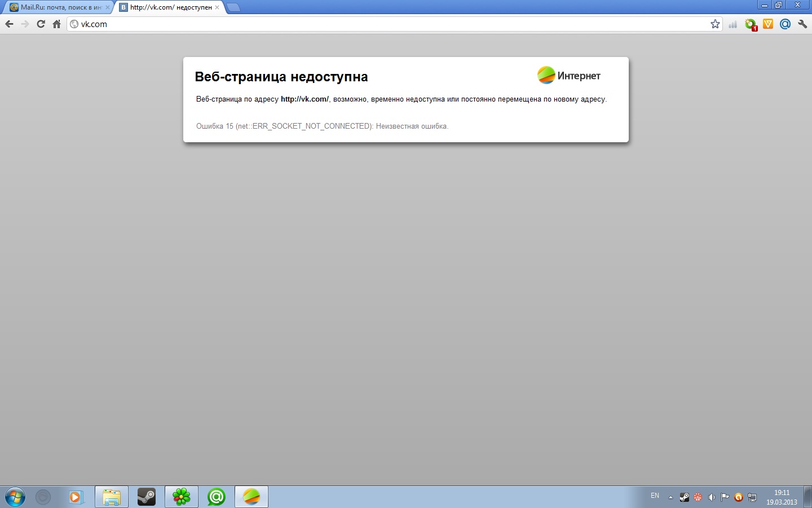Image resolution: width=812 pixels, height=508 pixels.
Task: Click the ERR_SOCKET_NOT_CONNECTED error text
Action: pyautogui.click(x=322, y=126)
